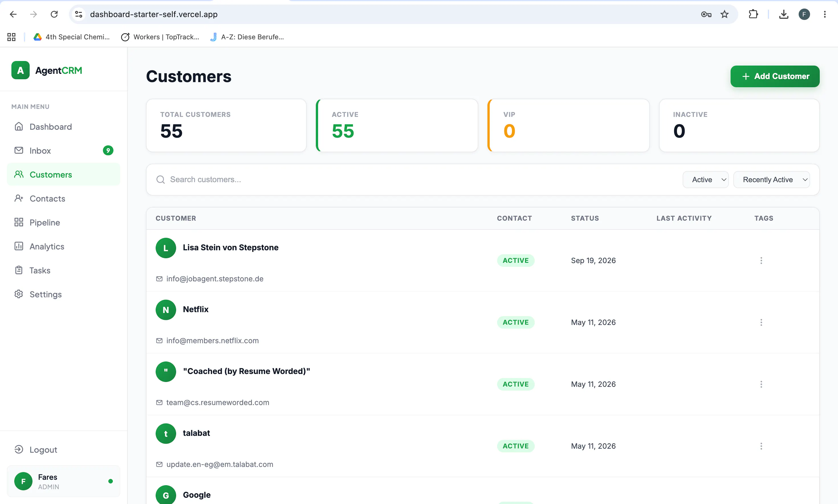Viewport: 838px width, 504px height.
Task: Open the talabat customer entry
Action: click(196, 433)
